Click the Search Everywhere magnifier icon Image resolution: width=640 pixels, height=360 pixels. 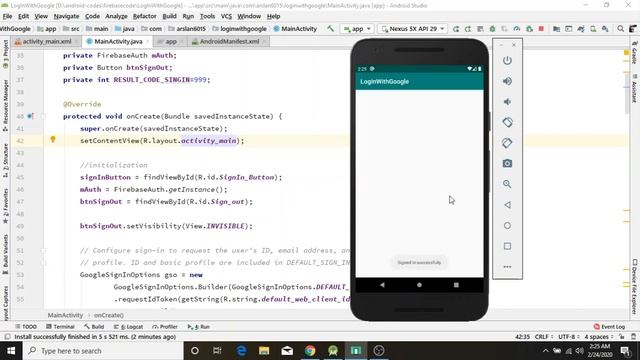tap(620, 29)
